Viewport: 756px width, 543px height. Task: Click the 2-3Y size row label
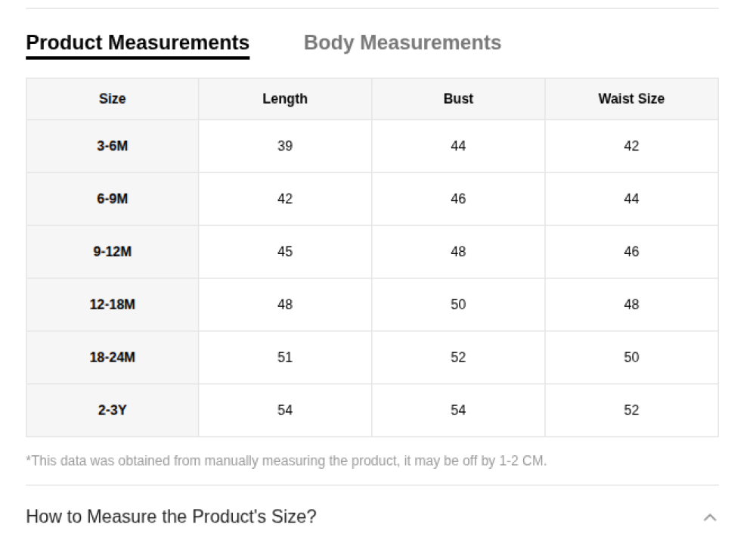tap(112, 411)
